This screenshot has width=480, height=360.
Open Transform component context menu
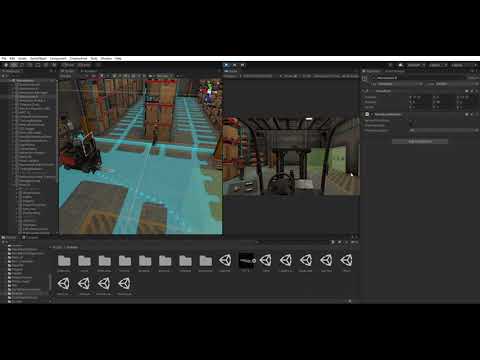(x=476, y=91)
